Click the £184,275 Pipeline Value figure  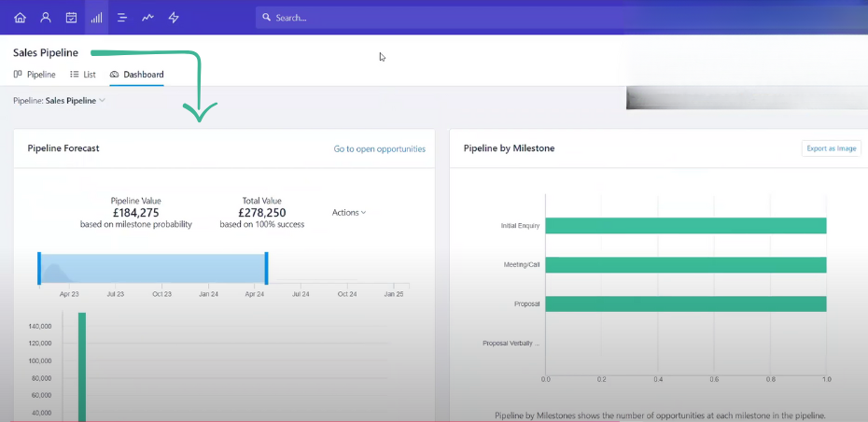tap(135, 213)
